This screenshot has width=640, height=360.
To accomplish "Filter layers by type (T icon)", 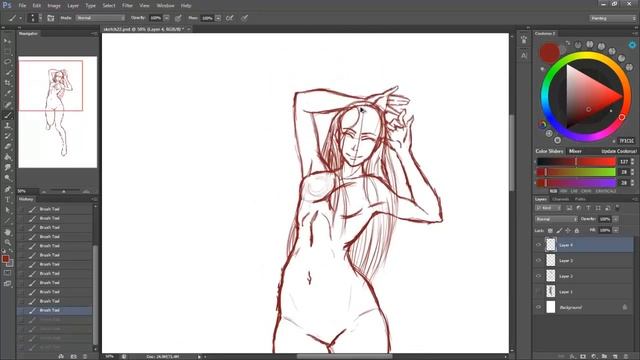I will point(588,208).
